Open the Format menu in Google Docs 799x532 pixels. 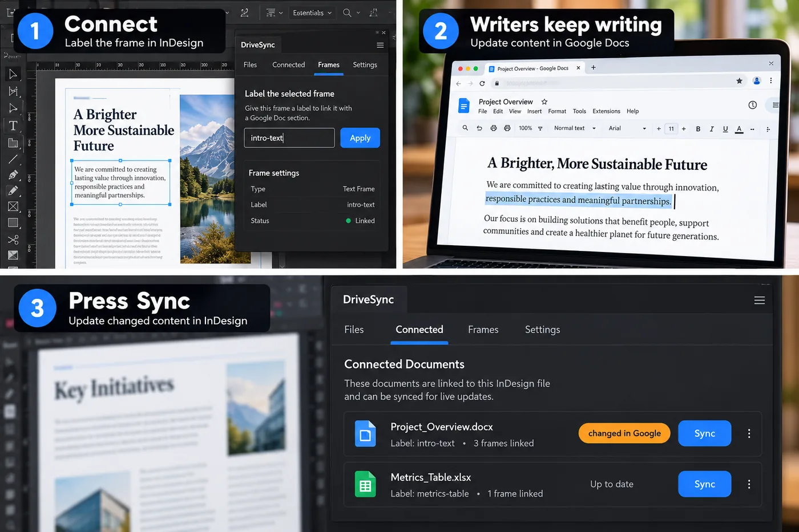coord(557,111)
